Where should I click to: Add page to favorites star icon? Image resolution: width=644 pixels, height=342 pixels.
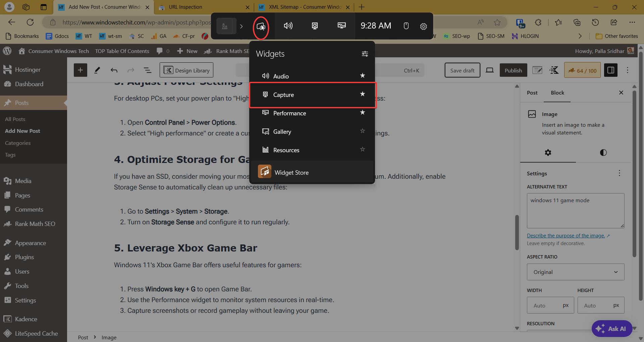coord(497,22)
